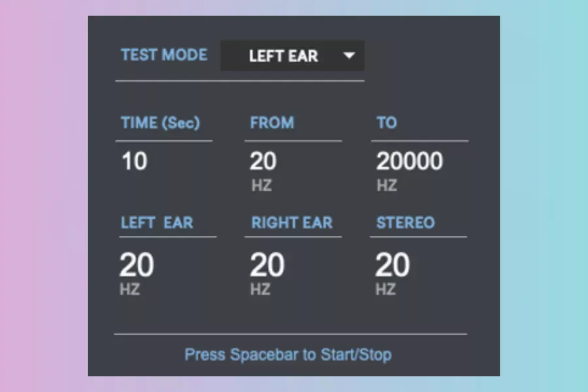Click the HZ unit under To
This screenshot has height=392, width=588.
(387, 186)
